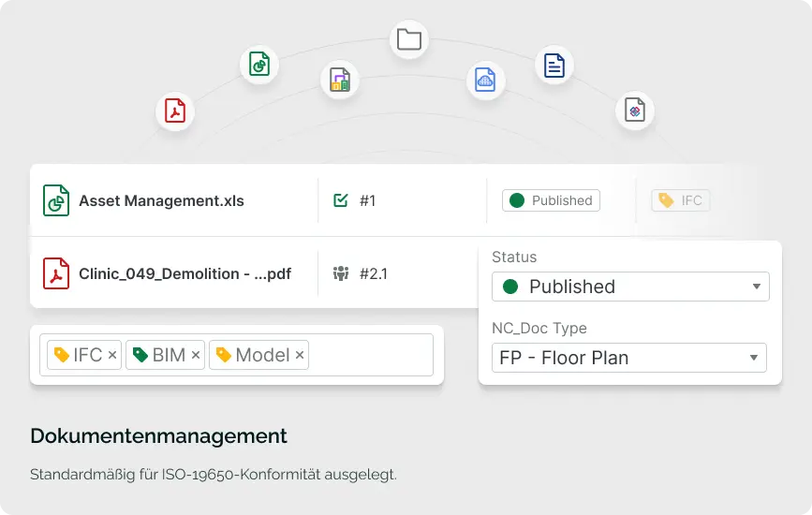This screenshot has height=515, width=812.
Task: Click the Dokumentenmanagement heading
Action: [158, 435]
